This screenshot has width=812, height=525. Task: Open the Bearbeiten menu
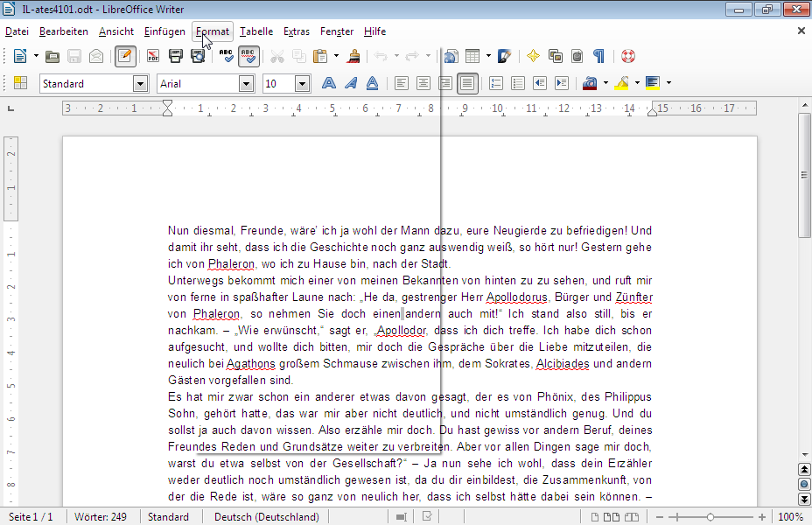coord(64,31)
